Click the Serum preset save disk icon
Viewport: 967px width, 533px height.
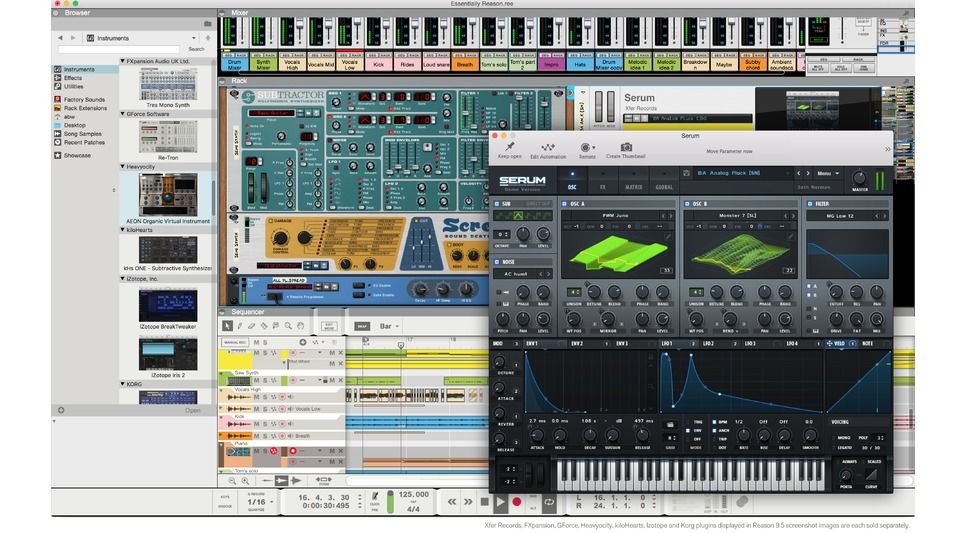click(686, 173)
